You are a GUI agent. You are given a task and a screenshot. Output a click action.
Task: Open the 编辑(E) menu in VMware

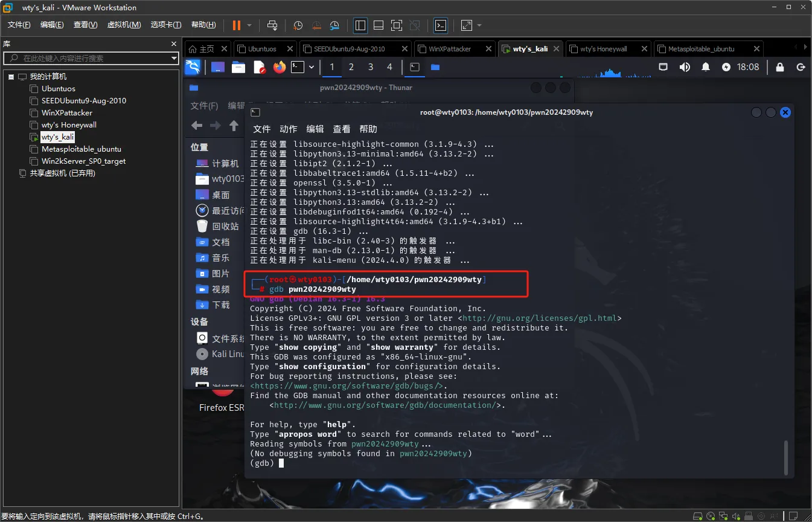coord(52,25)
